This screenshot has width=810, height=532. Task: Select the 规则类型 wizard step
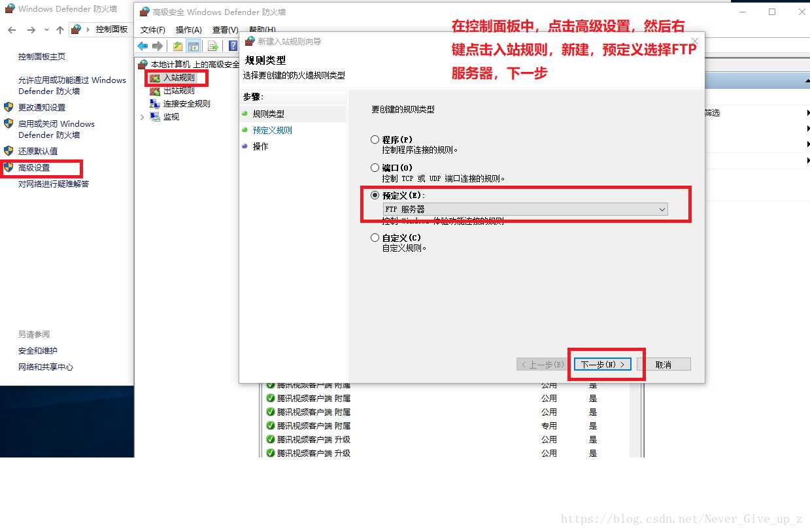point(268,114)
